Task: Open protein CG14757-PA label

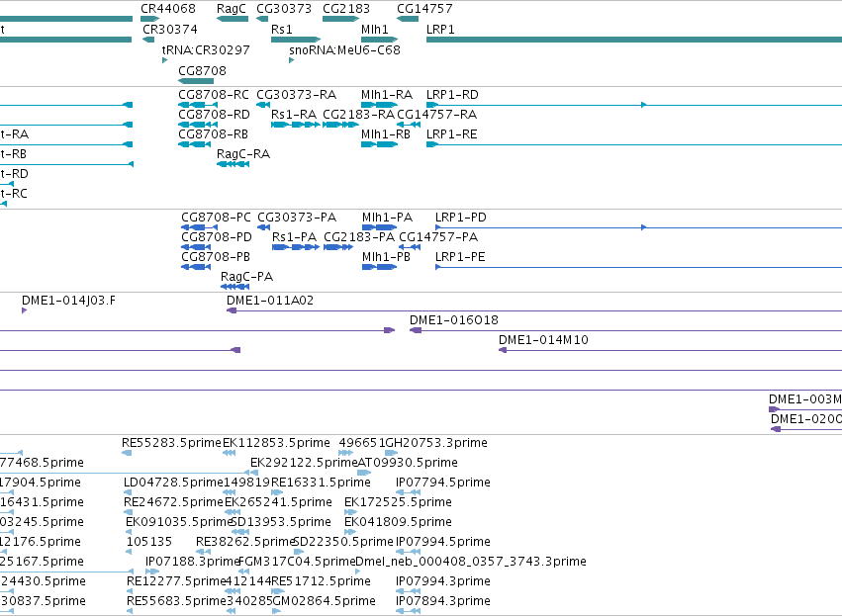Action: click(x=438, y=237)
